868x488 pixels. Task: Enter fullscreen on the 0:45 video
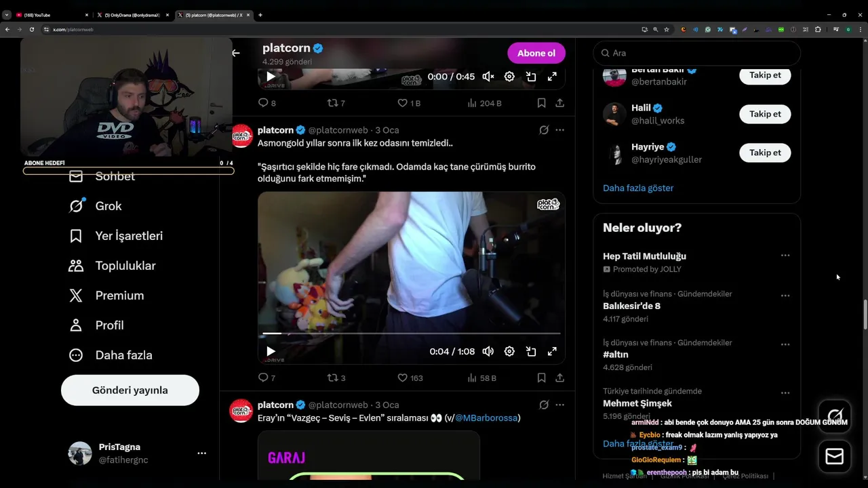[552, 77]
